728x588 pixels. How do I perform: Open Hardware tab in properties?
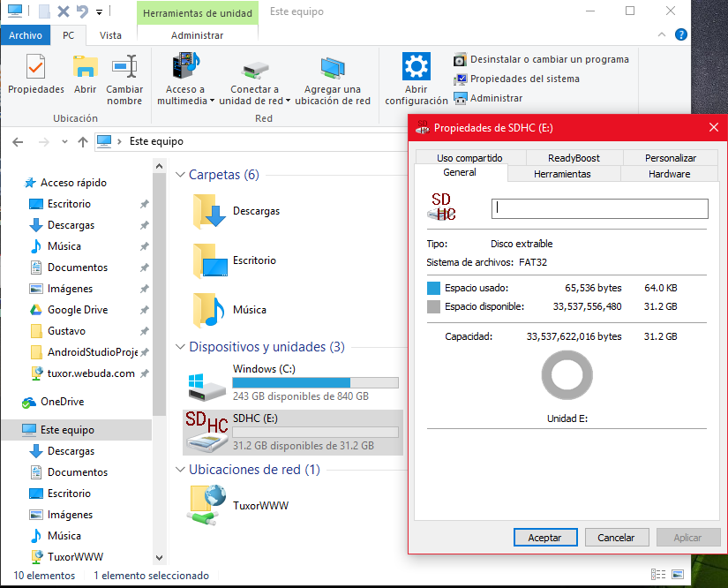670,174
